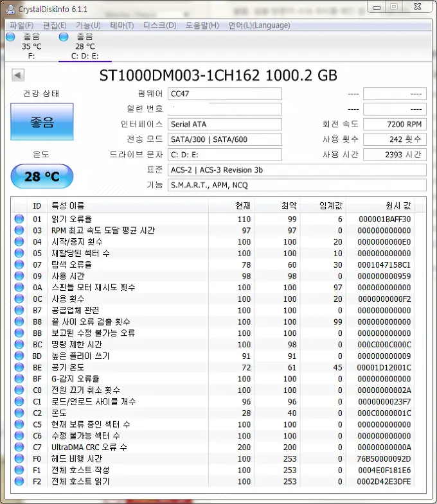Click the CrystalDiskInfo title bar app icon
Screen dimensions: 437x504
(x=10, y=10)
